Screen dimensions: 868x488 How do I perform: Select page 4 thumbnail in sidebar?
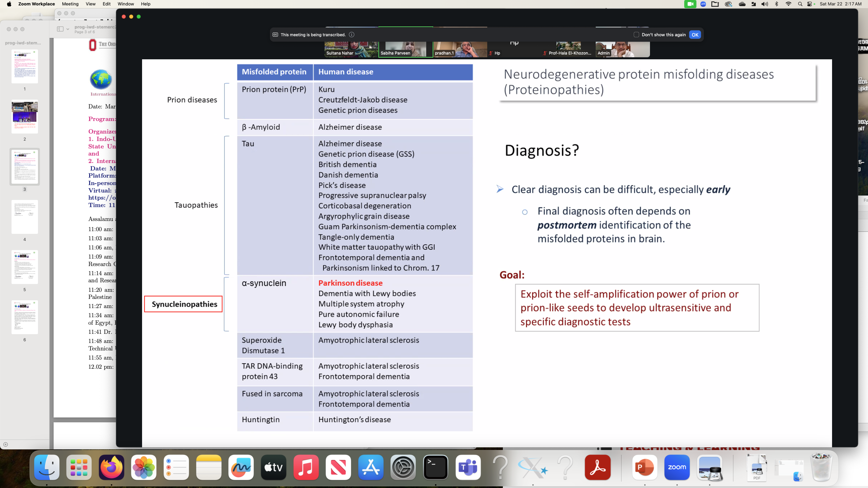tap(24, 217)
